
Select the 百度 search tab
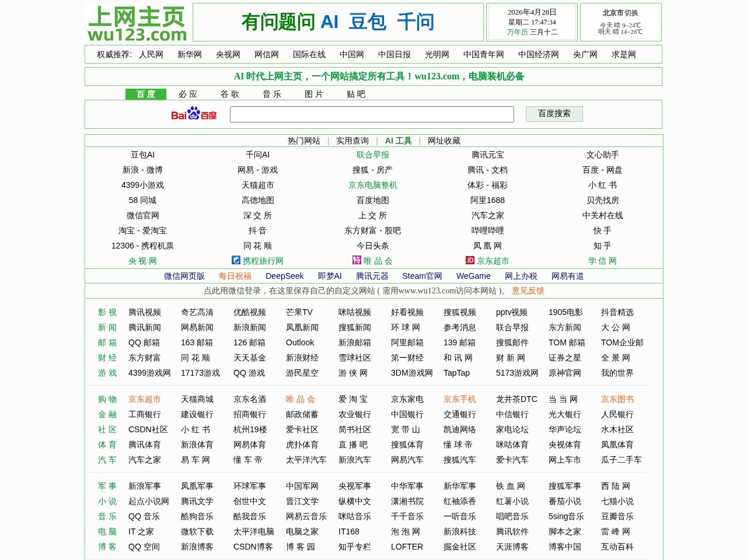[146, 94]
